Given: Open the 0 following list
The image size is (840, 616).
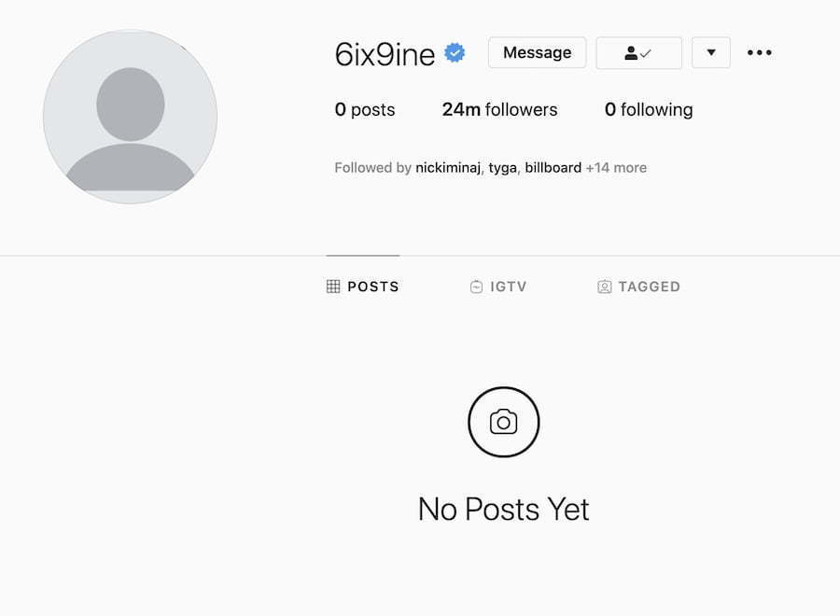Looking at the screenshot, I should tap(649, 109).
